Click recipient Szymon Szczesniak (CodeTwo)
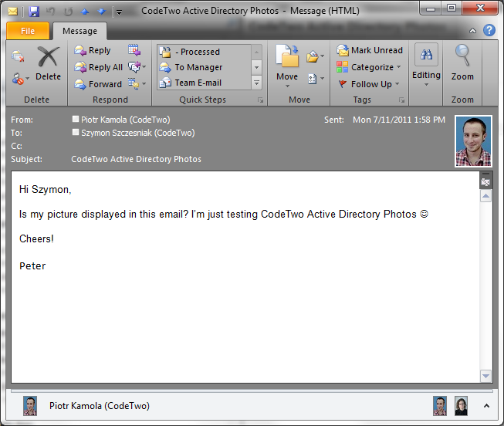The height and width of the screenshot is (426, 504). coord(138,133)
